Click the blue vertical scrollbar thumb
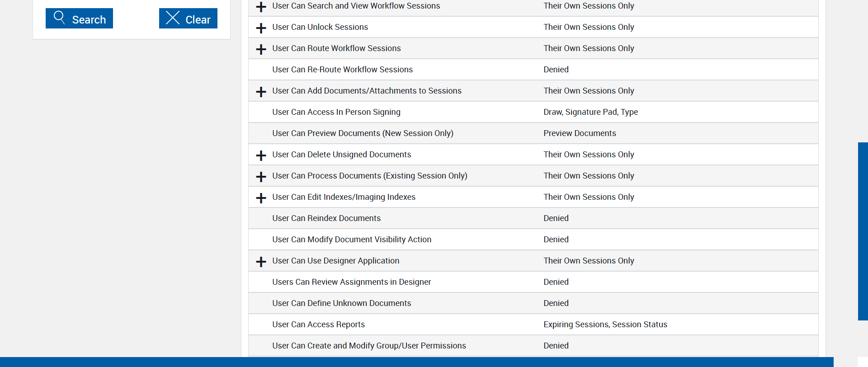The height and width of the screenshot is (367, 868). click(x=863, y=231)
